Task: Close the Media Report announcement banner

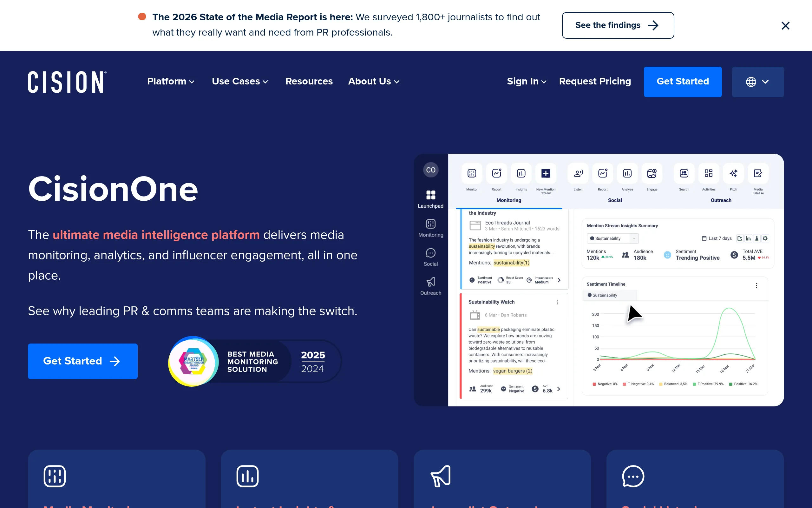Action: click(785, 25)
